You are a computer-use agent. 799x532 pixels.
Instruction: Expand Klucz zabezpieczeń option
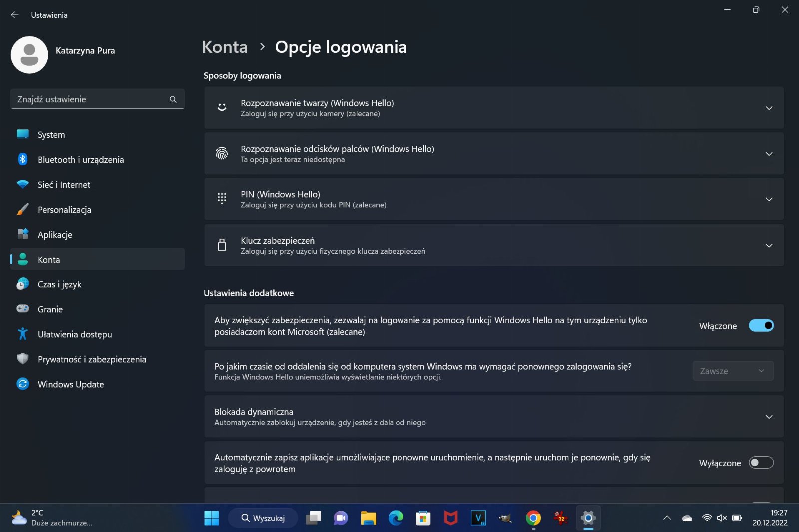pyautogui.click(x=769, y=245)
